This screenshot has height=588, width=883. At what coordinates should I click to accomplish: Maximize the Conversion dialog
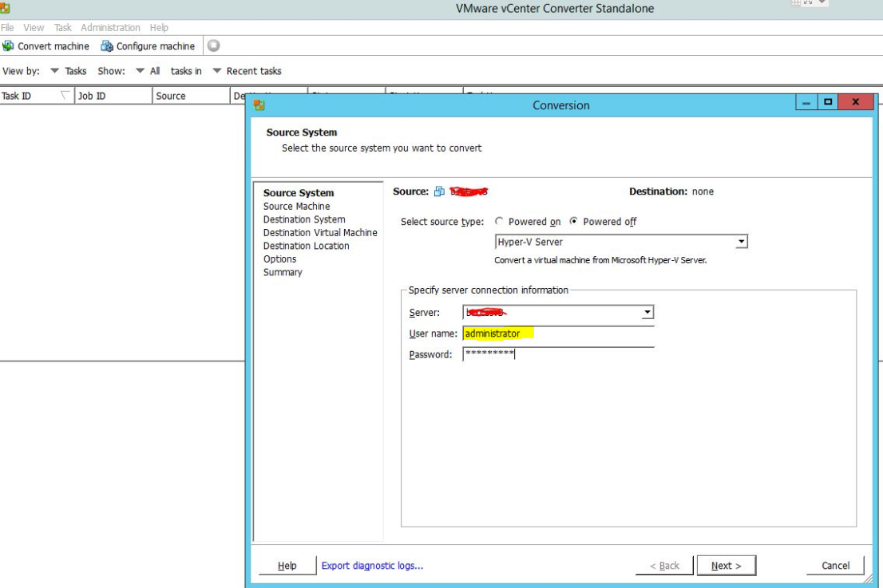[x=828, y=102]
